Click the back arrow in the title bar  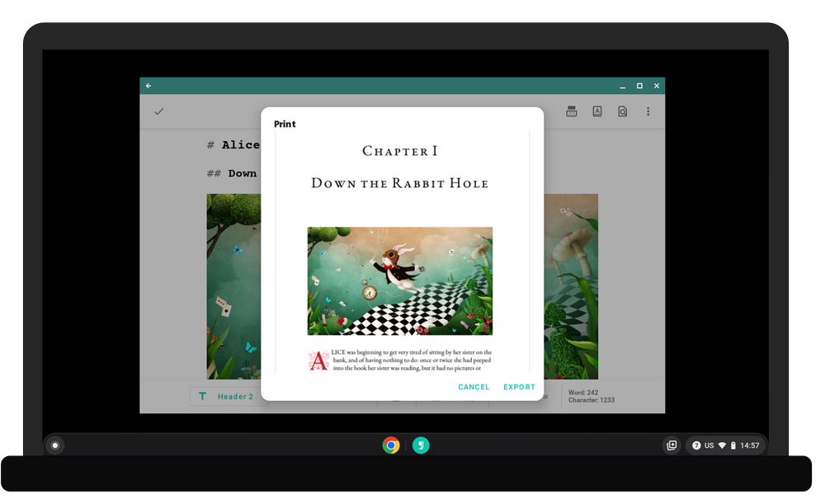[x=148, y=86]
